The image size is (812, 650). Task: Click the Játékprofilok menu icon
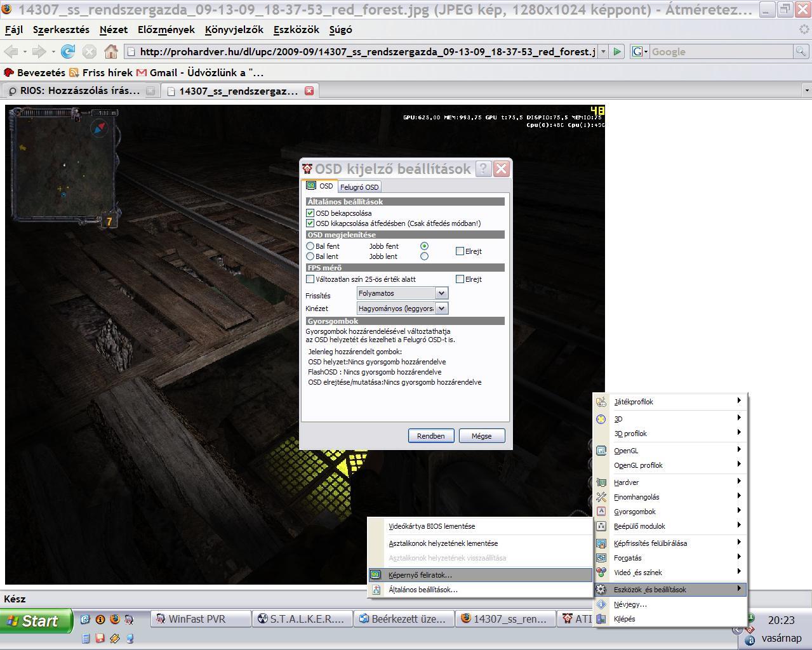click(x=601, y=402)
